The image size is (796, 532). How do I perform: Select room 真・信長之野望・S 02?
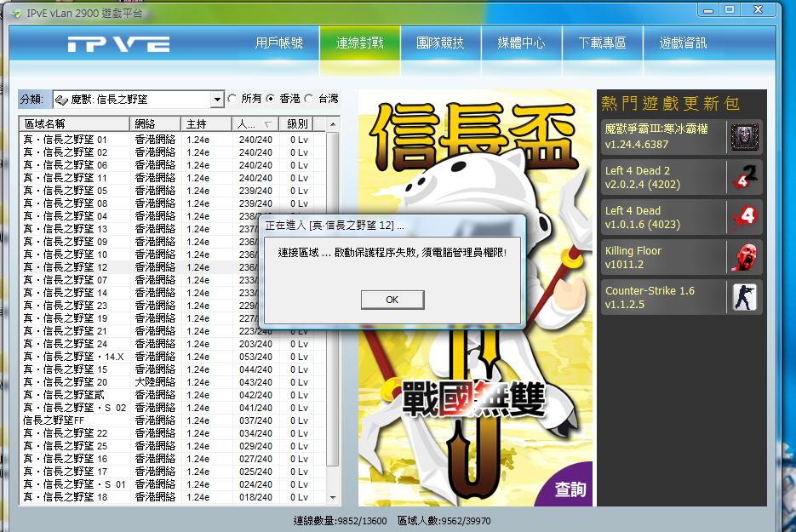tap(173, 408)
